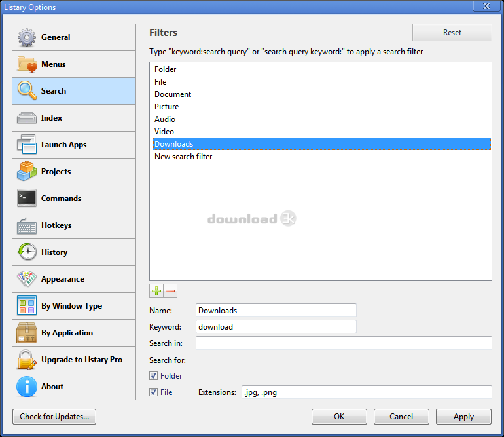Open the Commands terminal icon
This screenshot has width=504, height=437.
click(x=27, y=199)
